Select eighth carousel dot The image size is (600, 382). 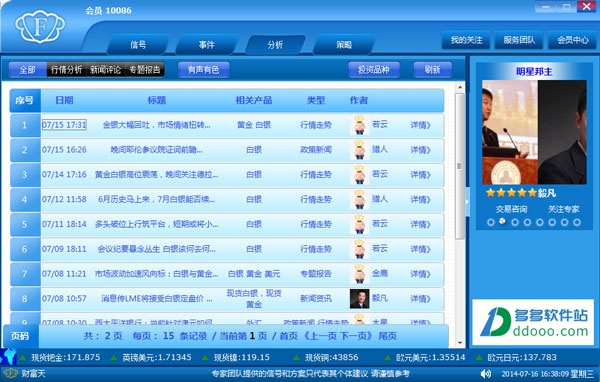tap(577, 222)
